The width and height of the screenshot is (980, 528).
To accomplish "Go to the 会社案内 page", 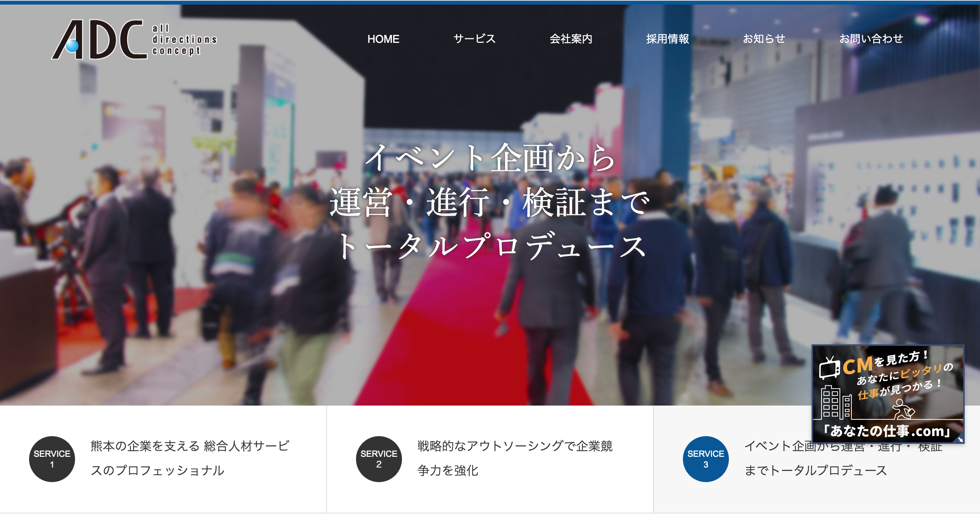I will tap(571, 39).
